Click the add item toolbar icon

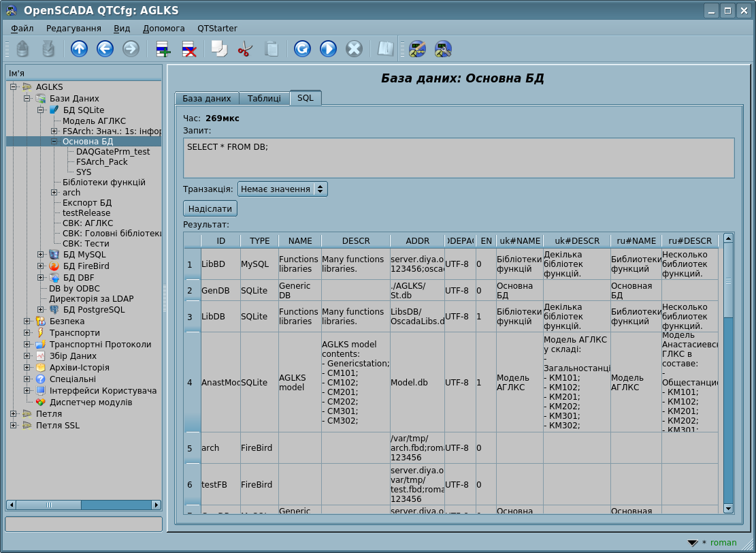click(163, 48)
